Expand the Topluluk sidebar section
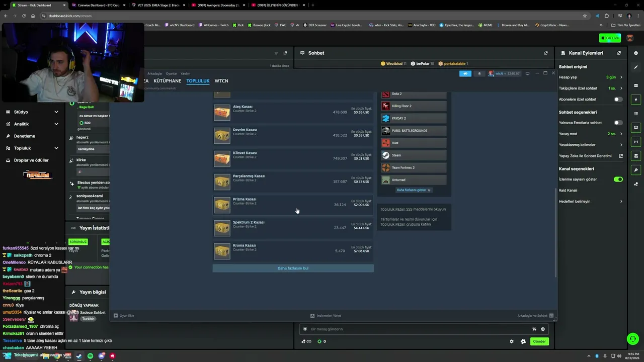This screenshot has height=362, width=644. coord(32,148)
